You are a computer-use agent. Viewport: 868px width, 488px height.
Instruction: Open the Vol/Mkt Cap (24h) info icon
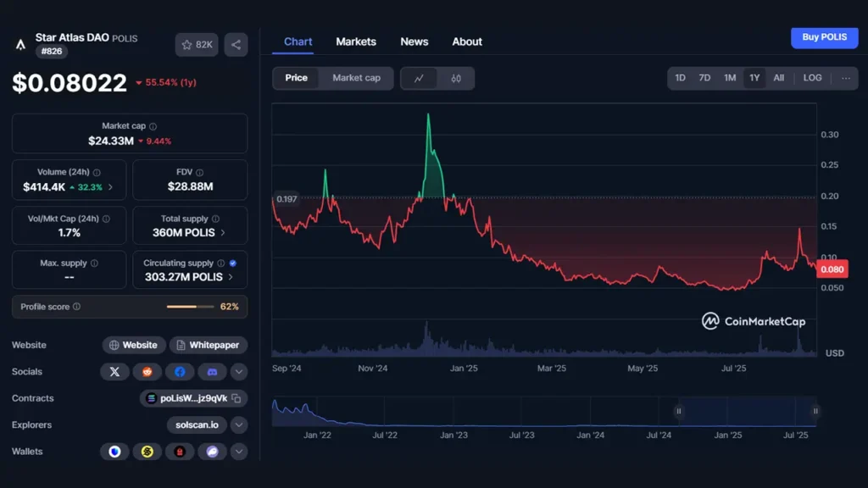pos(106,219)
